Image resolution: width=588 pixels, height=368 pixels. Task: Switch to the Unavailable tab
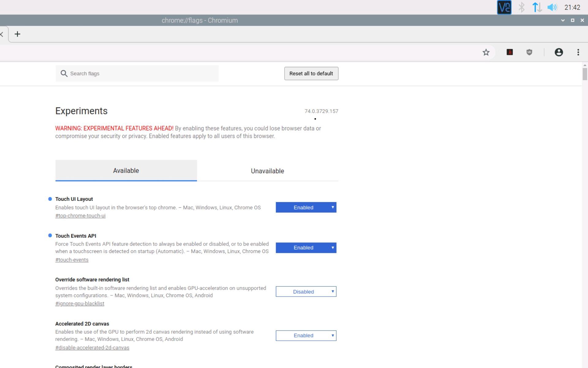[x=267, y=171]
